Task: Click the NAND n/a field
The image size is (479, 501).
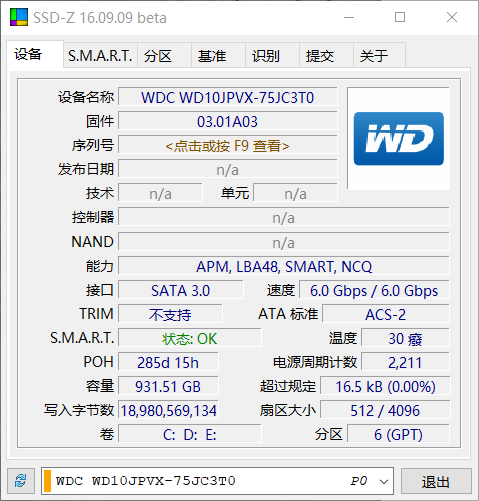Action: [x=284, y=242]
